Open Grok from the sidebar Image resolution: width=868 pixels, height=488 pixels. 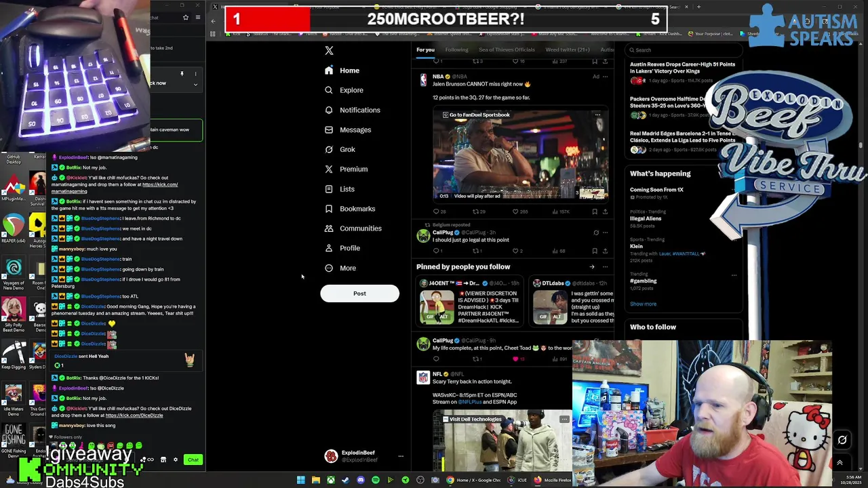340,149
